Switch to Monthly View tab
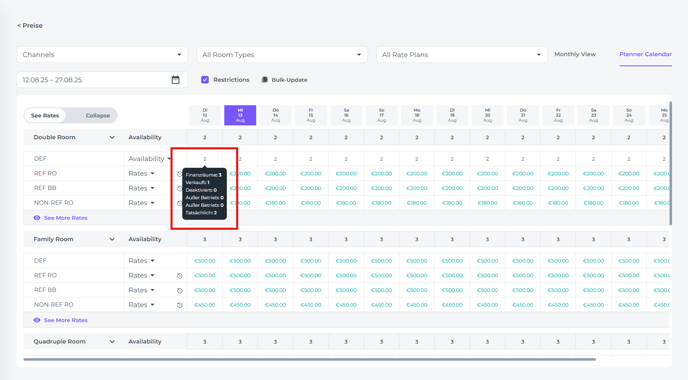Screen dimensions: 688x380 pyautogui.click(x=575, y=54)
